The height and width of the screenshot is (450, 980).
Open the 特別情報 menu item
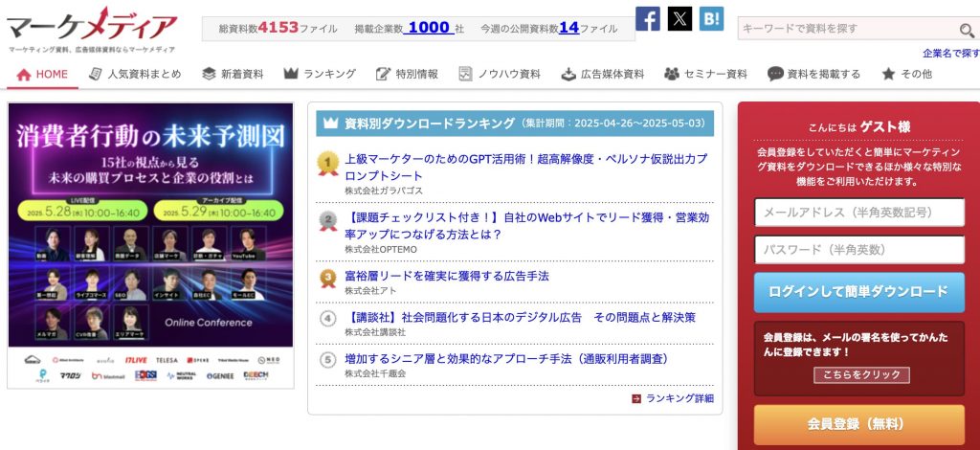click(x=407, y=74)
